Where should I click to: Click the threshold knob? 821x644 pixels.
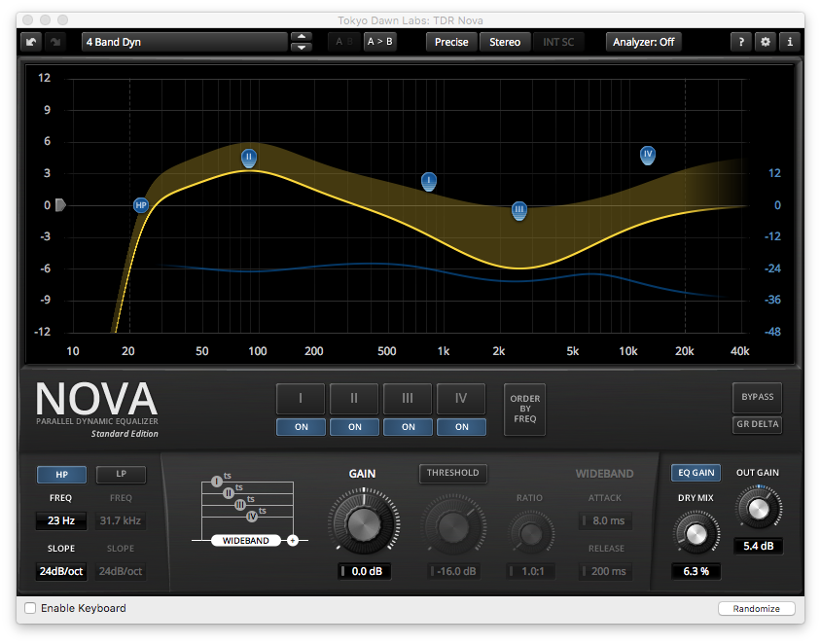coord(453,525)
